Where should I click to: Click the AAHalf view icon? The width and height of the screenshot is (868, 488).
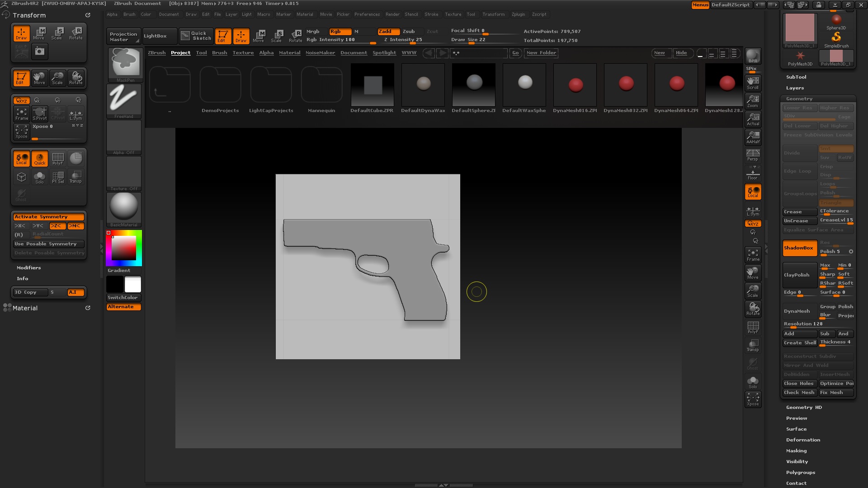[753, 137]
